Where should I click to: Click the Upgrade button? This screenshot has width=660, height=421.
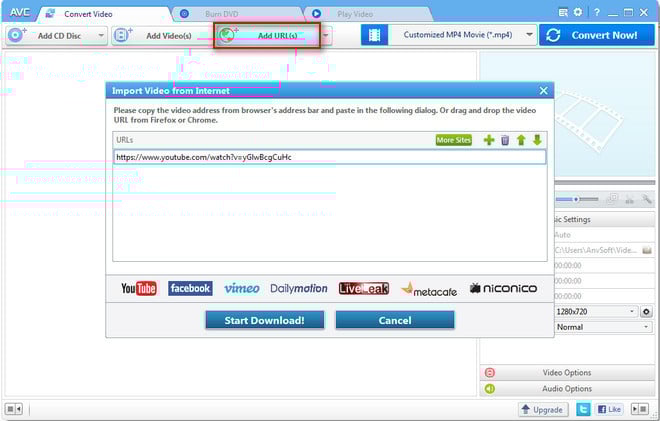(543, 409)
